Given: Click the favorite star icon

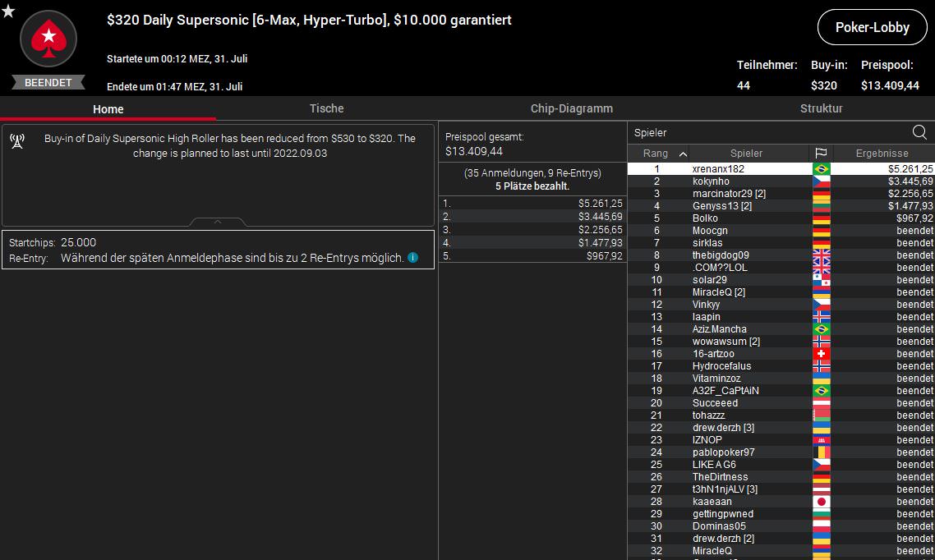Looking at the screenshot, I should click(x=8, y=10).
